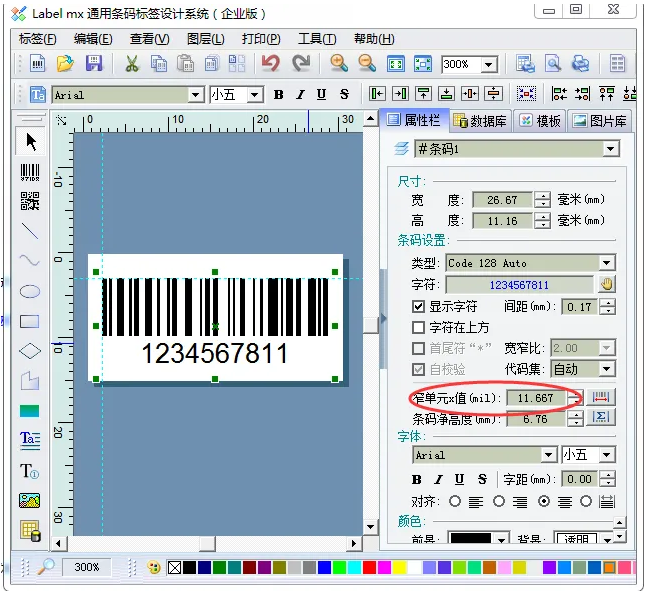The width and height of the screenshot is (649, 600).
Task: Click the redo arrow icon
Action: pyautogui.click(x=301, y=64)
